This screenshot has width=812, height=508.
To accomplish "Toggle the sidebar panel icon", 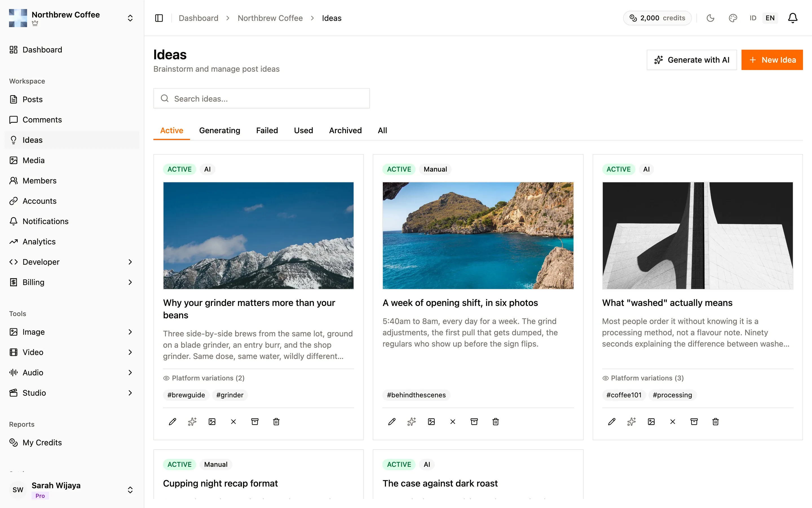I will coord(159,18).
